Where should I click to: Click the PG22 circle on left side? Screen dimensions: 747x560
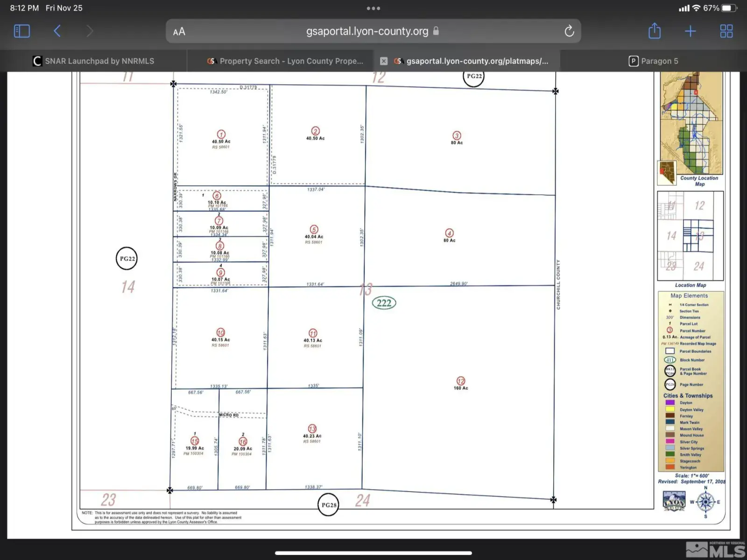click(127, 259)
